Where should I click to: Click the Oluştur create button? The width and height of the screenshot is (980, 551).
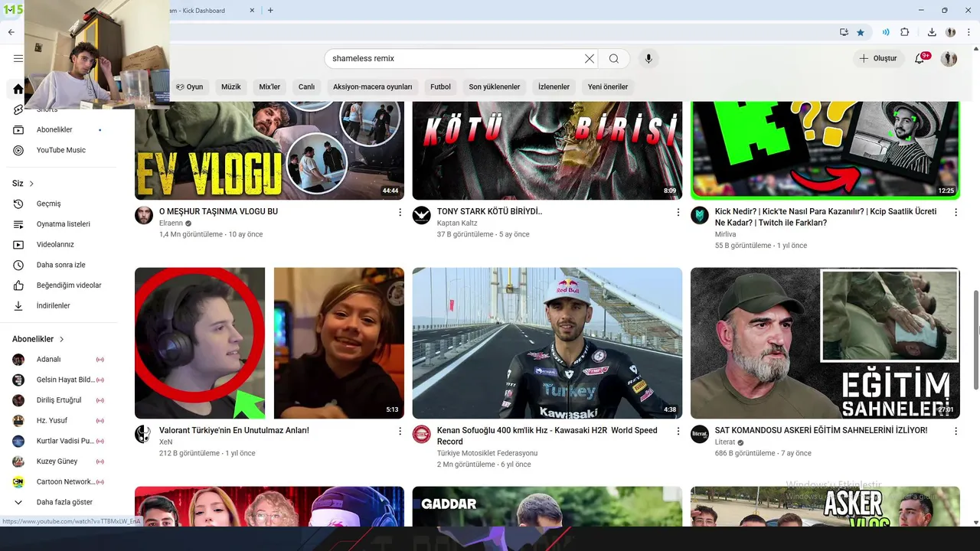877,58
